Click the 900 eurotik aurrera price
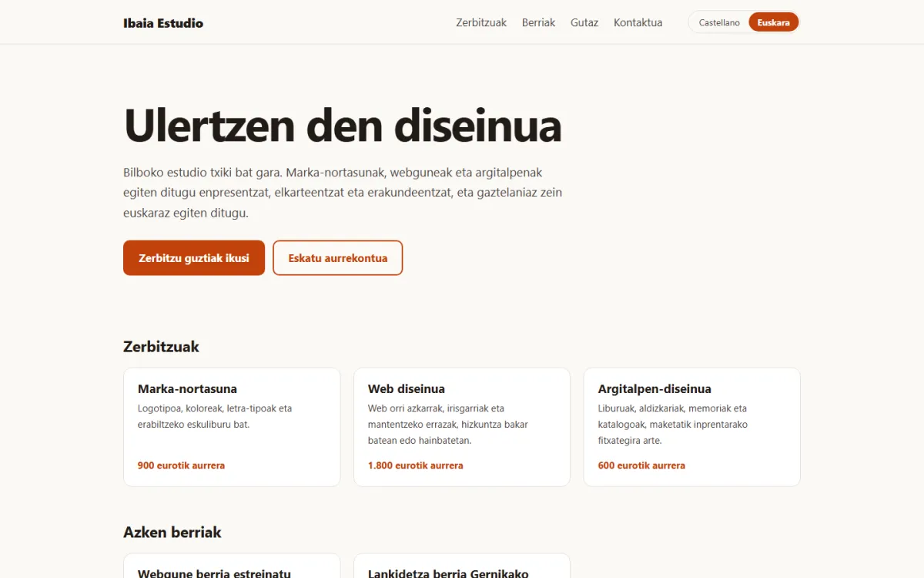The height and width of the screenshot is (578, 924). pos(181,465)
